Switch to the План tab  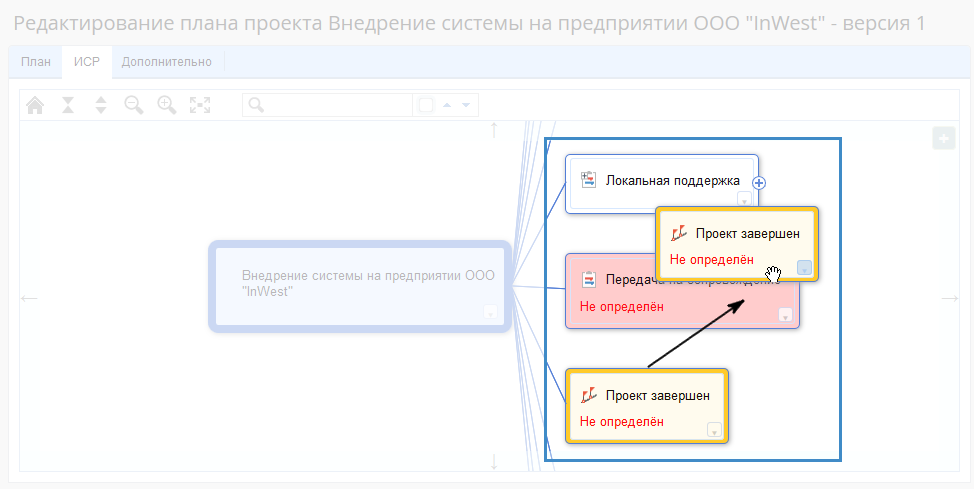coord(35,62)
